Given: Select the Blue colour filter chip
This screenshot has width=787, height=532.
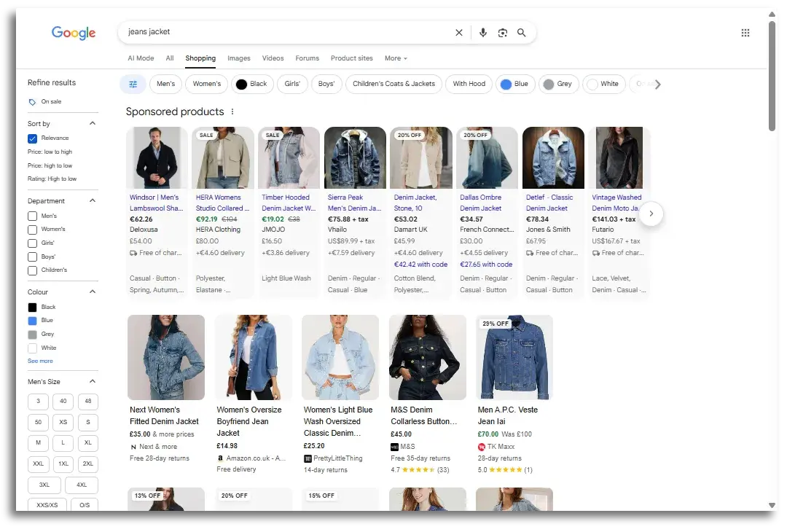Looking at the screenshot, I should [515, 84].
